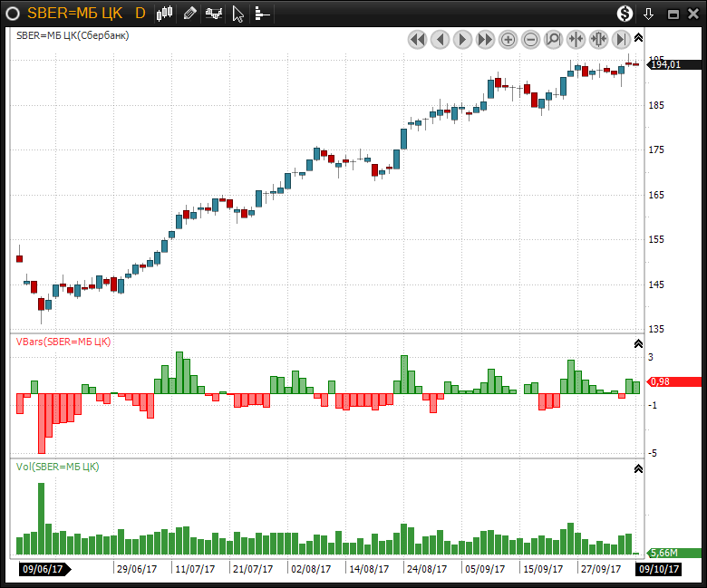The width and height of the screenshot is (707, 588).
Task: Collapse the VBars indicator panel
Action: tap(638, 343)
